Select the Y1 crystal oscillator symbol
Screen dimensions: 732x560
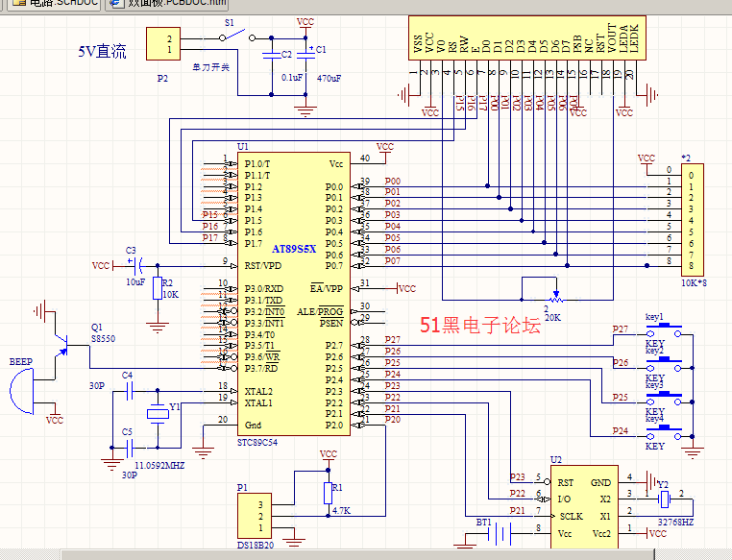click(x=157, y=414)
